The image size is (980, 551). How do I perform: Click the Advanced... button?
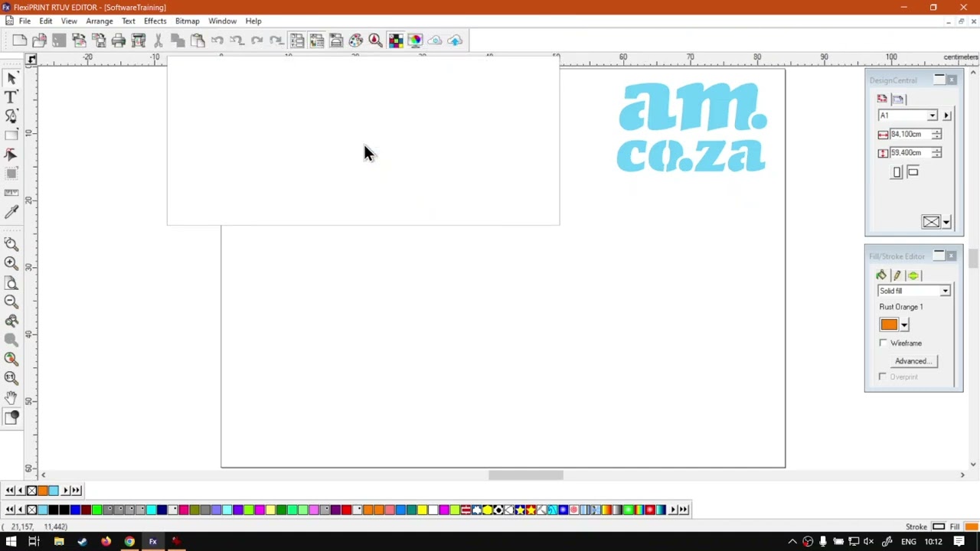pos(913,361)
